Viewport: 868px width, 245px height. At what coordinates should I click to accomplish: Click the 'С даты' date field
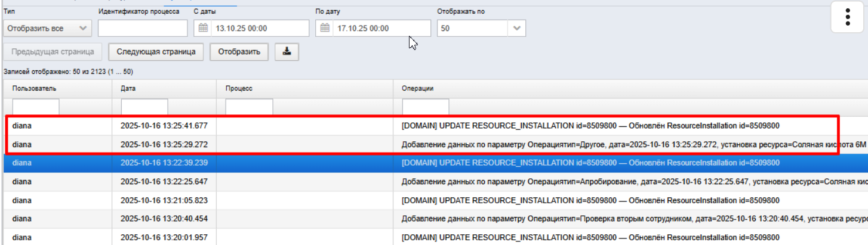pyautogui.click(x=251, y=28)
